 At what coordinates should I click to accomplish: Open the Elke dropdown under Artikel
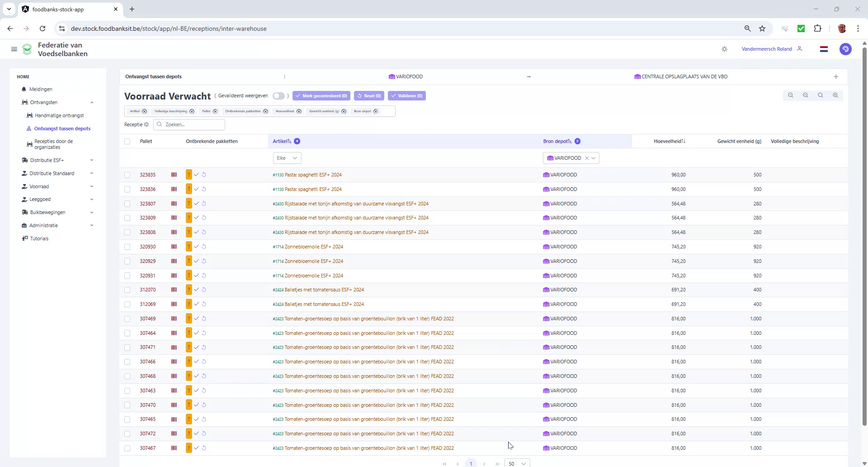287,158
